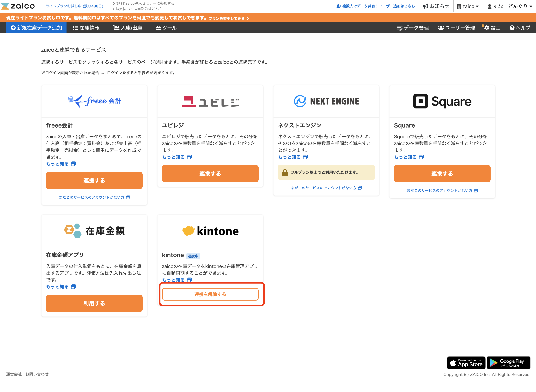Click もっと知る under 在庫金額アプリ
Screen dimensions: 536x392
point(61,287)
